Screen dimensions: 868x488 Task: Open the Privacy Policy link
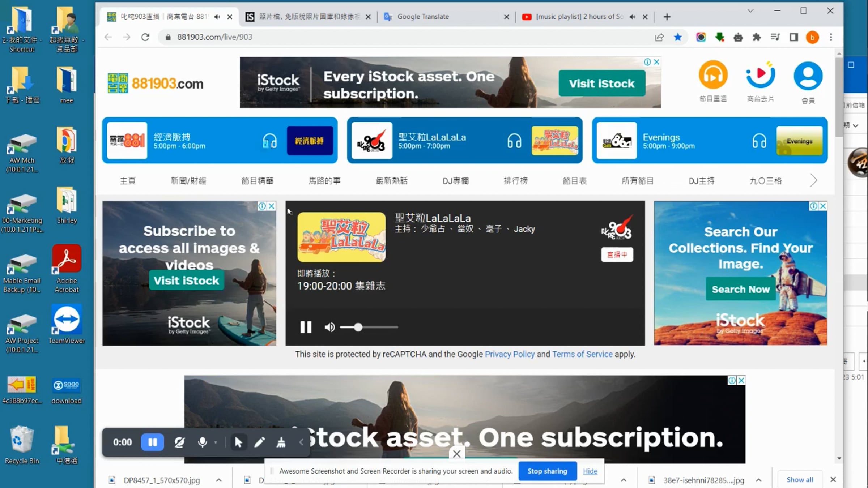[x=509, y=354]
